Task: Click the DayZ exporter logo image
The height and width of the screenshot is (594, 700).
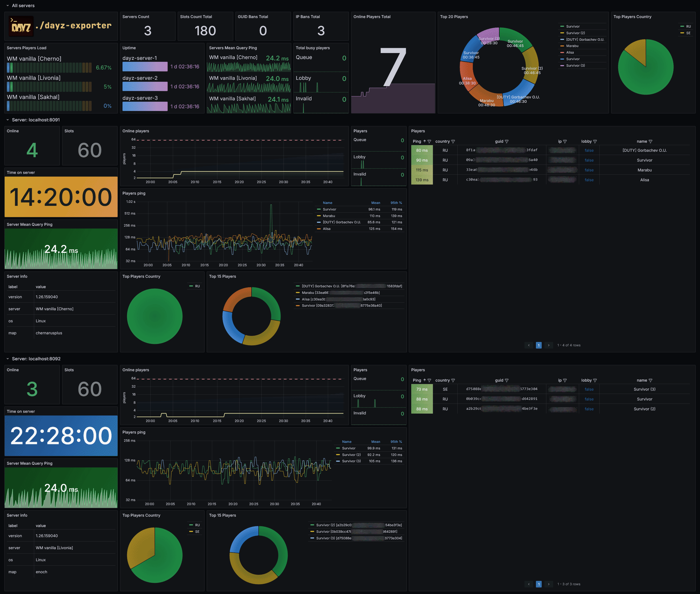Action: (x=21, y=26)
